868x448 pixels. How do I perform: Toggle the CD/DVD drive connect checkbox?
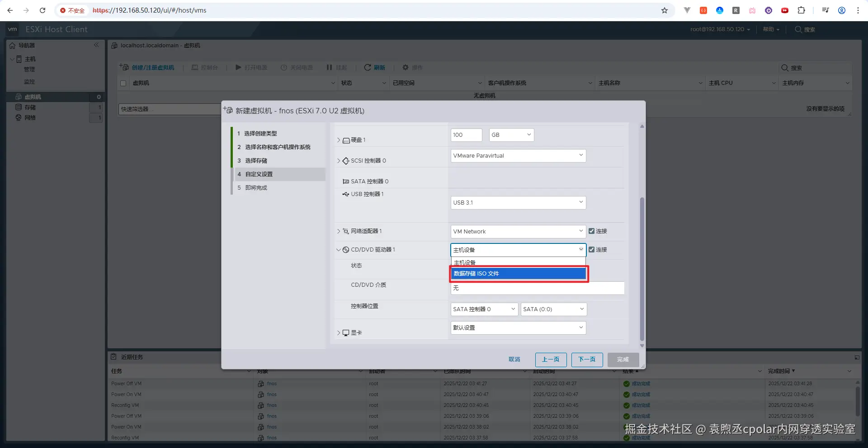[591, 250]
